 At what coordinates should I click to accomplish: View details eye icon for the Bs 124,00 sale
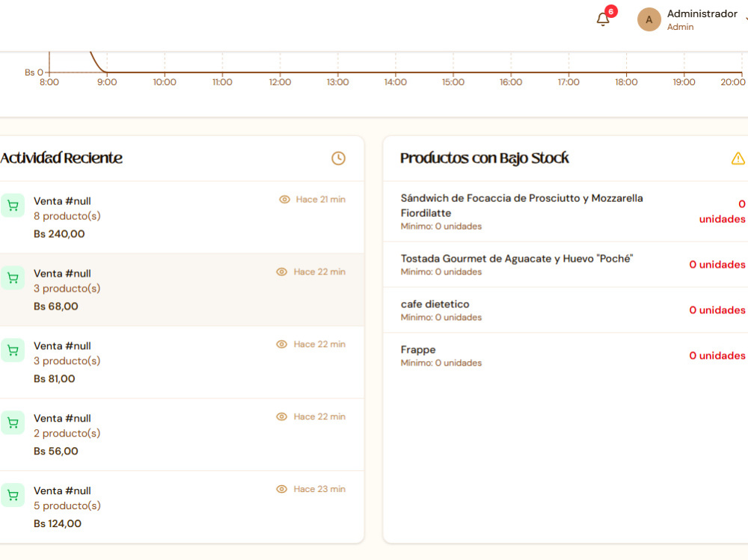click(x=282, y=490)
